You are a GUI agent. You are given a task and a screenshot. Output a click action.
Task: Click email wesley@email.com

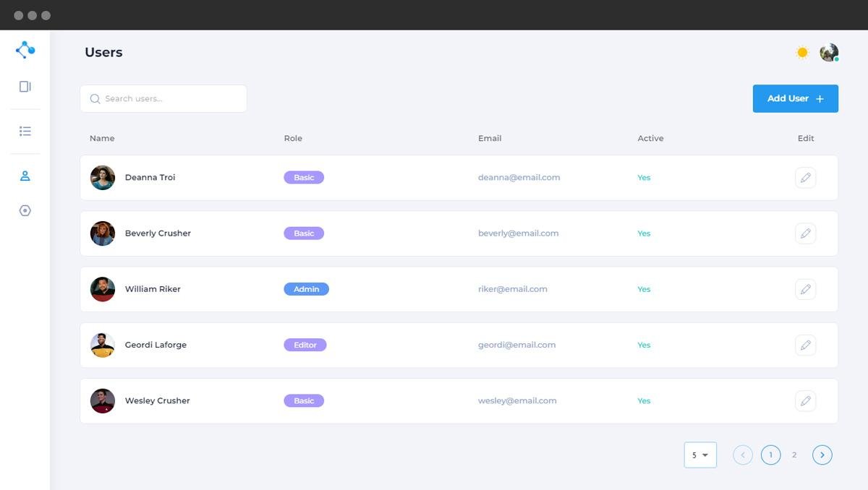click(517, 400)
